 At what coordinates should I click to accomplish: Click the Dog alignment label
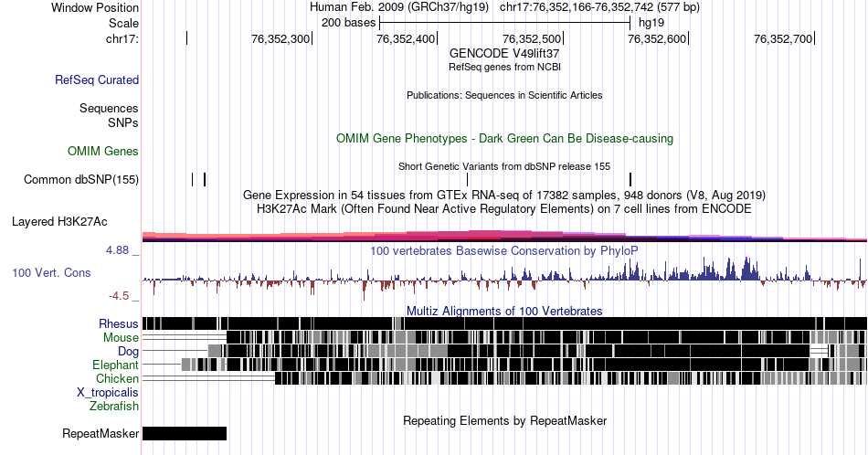[128, 351]
